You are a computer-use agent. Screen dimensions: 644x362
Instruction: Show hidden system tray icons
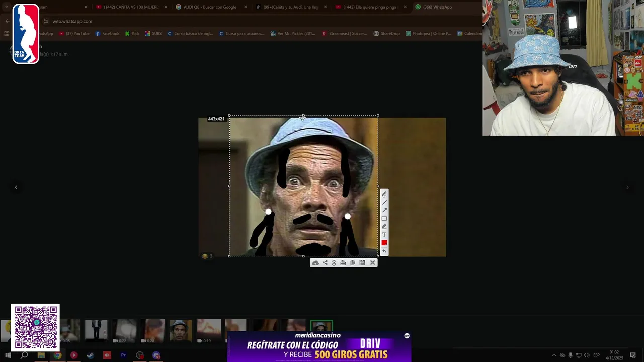coord(554,355)
